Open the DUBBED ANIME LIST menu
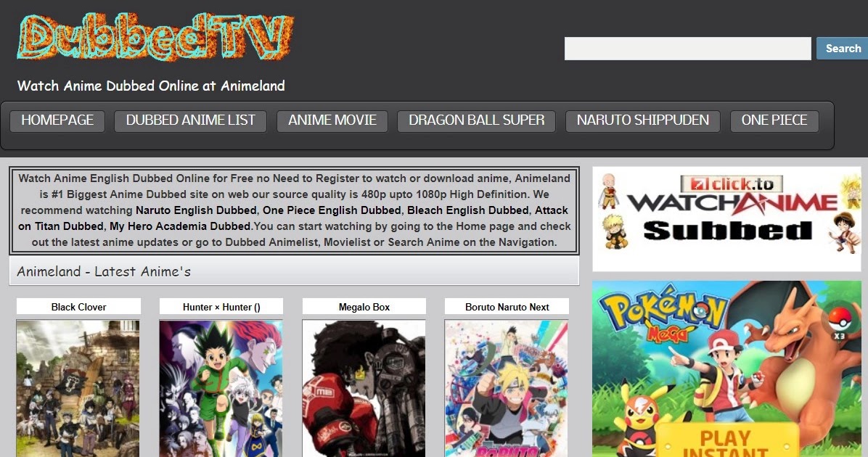Viewport: 868px width, 457px height. pos(190,120)
